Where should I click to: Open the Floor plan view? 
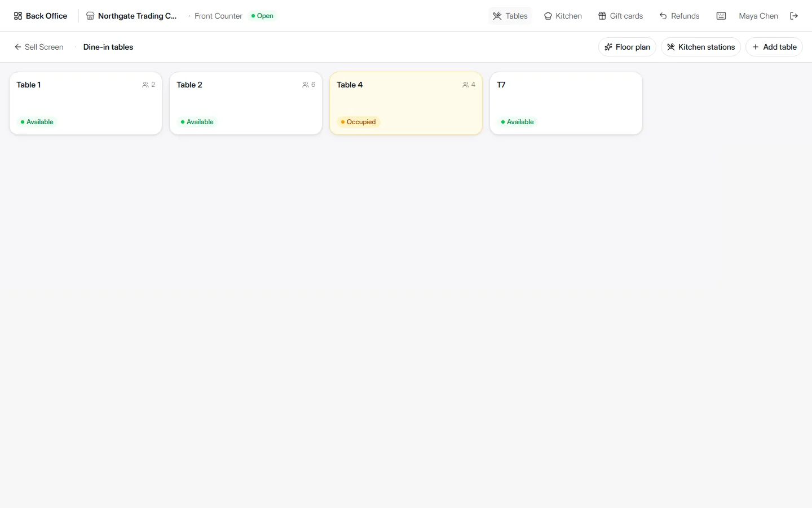pyautogui.click(x=627, y=47)
